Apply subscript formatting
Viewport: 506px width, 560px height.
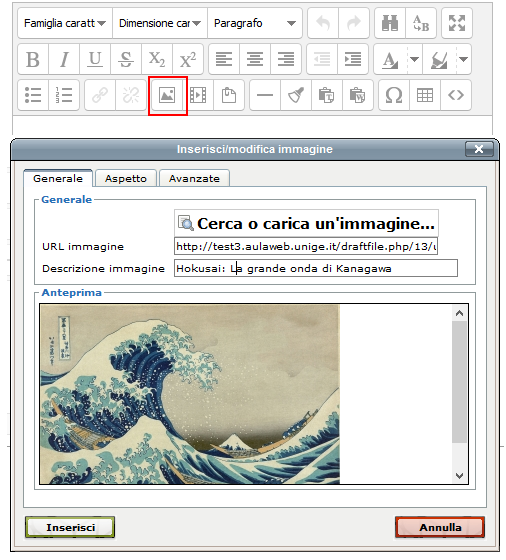click(x=157, y=59)
